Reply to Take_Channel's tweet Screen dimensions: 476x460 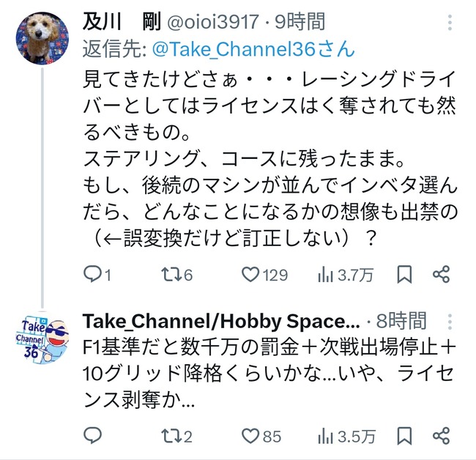pyautogui.click(x=92, y=436)
